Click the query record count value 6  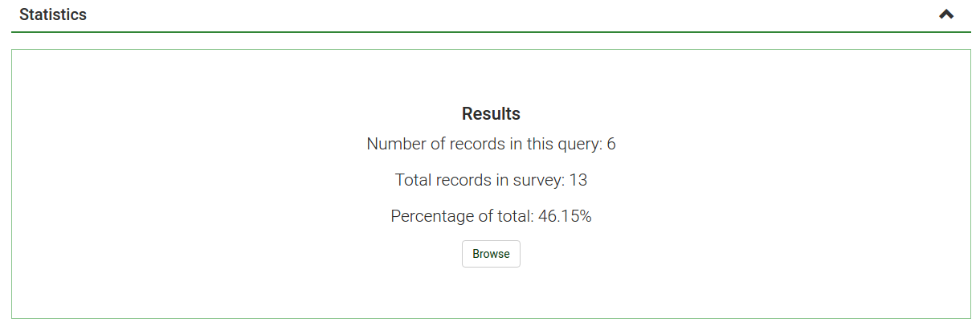[611, 145]
